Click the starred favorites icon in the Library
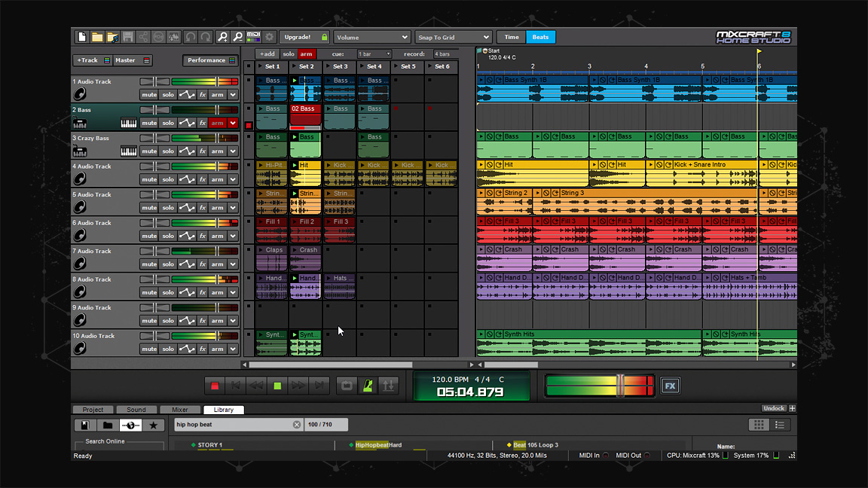 point(154,425)
